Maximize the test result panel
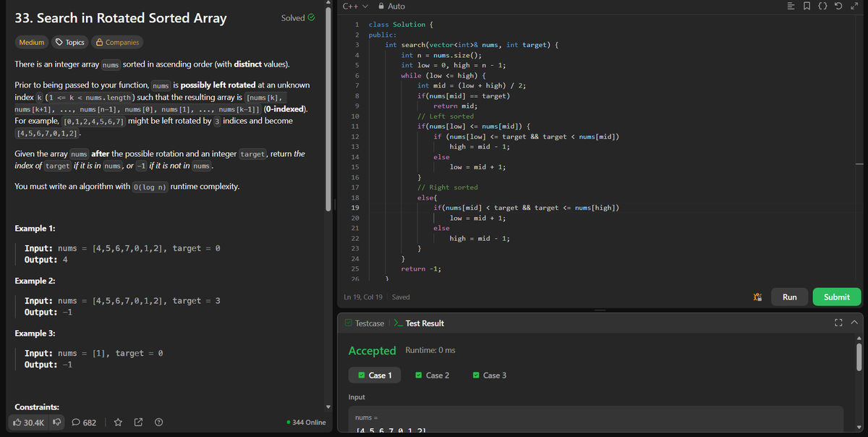868x437 pixels. pos(839,323)
